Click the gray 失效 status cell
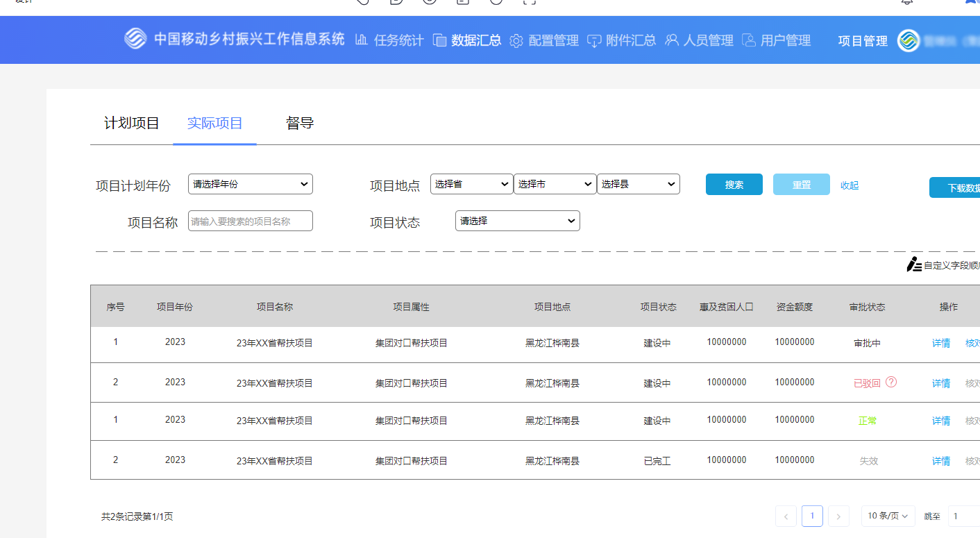 point(869,461)
